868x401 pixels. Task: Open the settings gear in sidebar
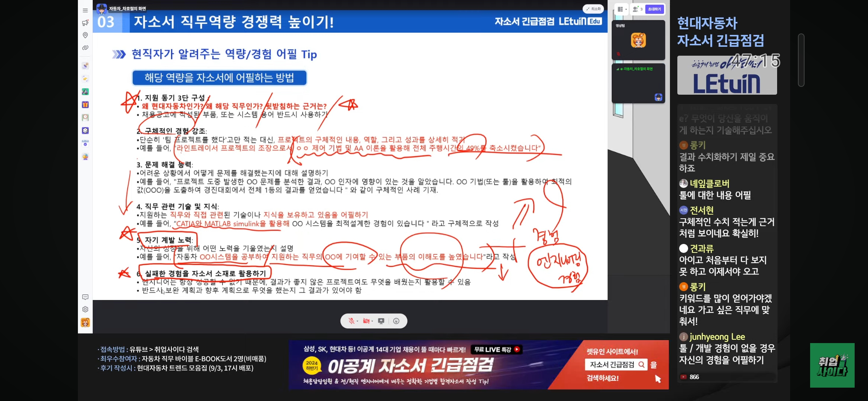[x=85, y=309]
